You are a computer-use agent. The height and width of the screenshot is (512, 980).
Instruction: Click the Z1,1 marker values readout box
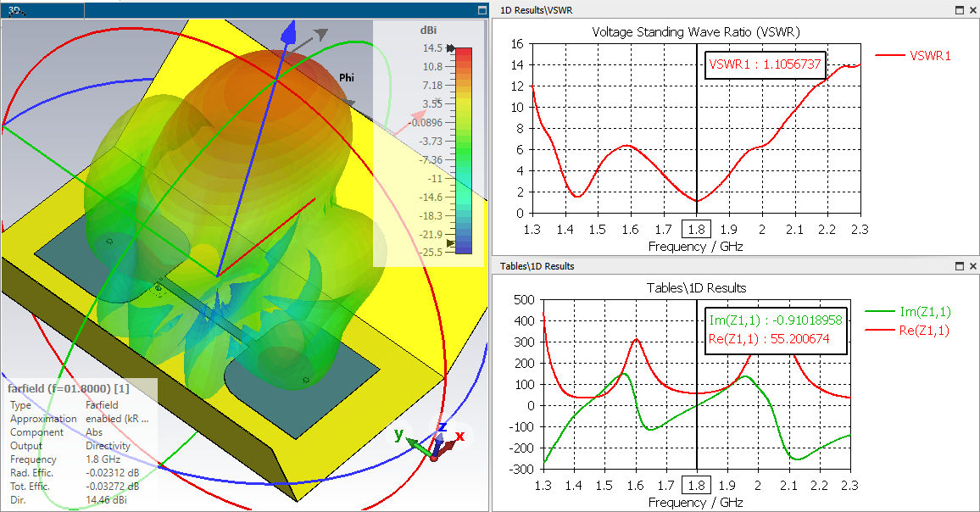(x=776, y=330)
